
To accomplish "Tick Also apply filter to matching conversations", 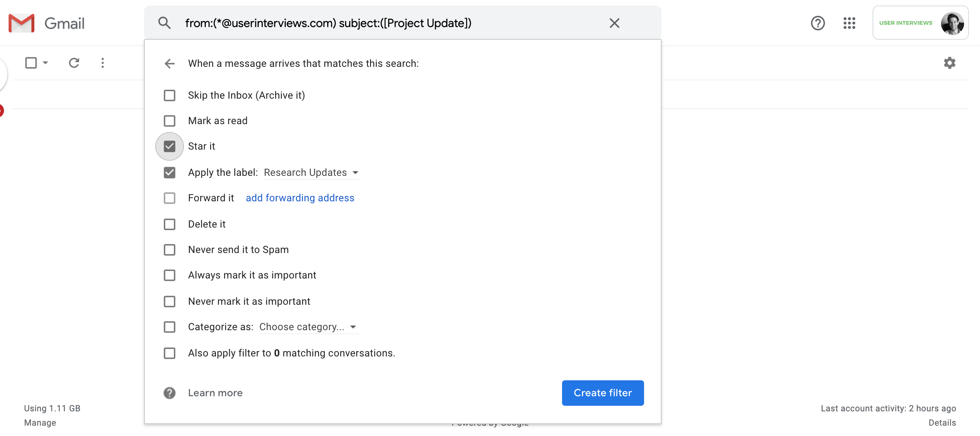I will tap(170, 353).
